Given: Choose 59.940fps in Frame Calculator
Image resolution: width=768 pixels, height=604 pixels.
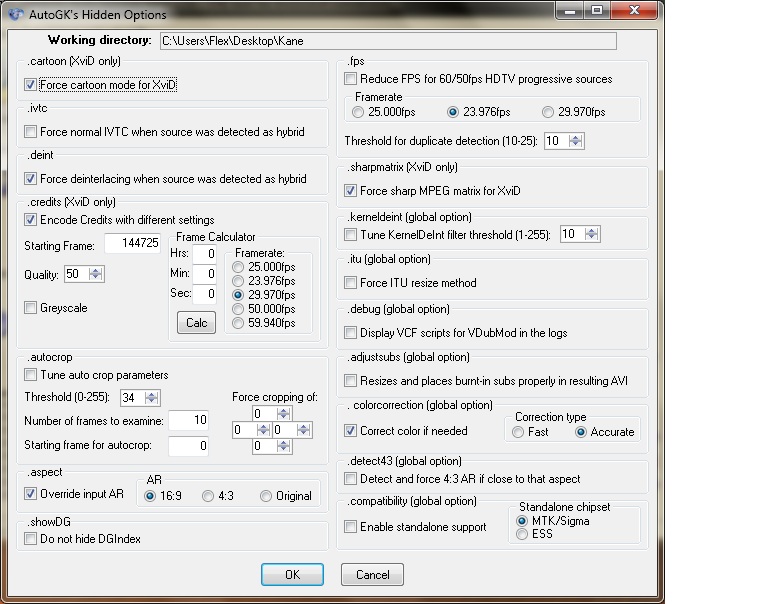Looking at the screenshot, I should [x=238, y=323].
